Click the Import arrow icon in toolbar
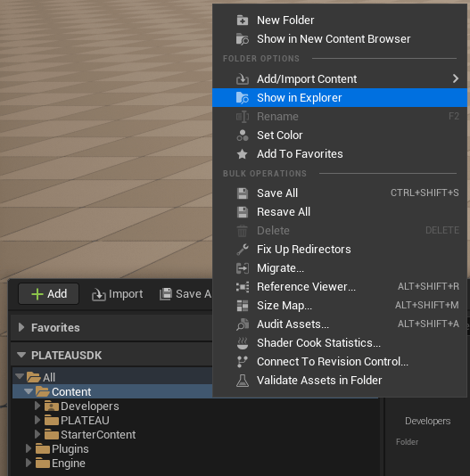 point(98,294)
